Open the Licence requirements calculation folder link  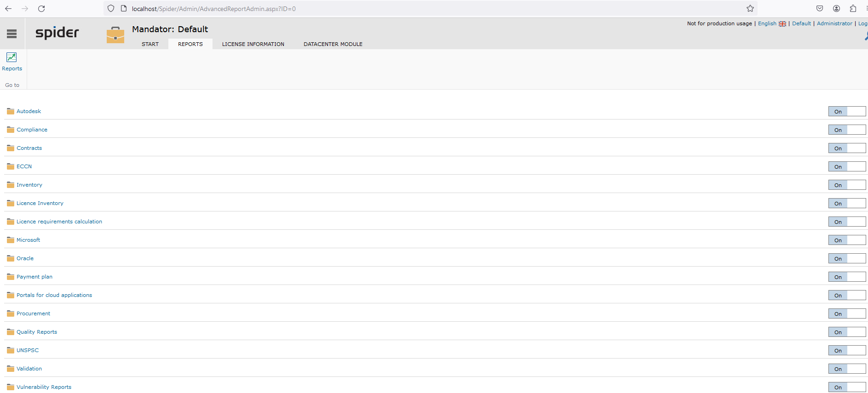tap(59, 222)
